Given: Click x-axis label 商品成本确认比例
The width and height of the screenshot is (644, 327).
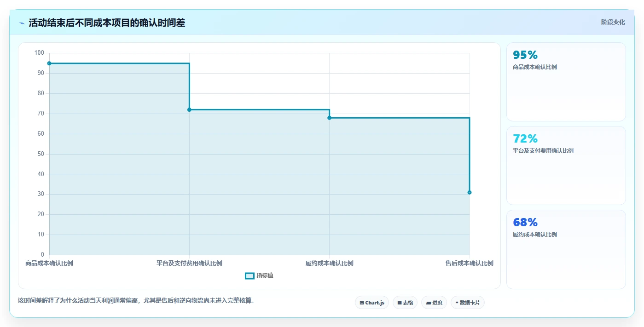Looking at the screenshot, I should pos(49,264).
